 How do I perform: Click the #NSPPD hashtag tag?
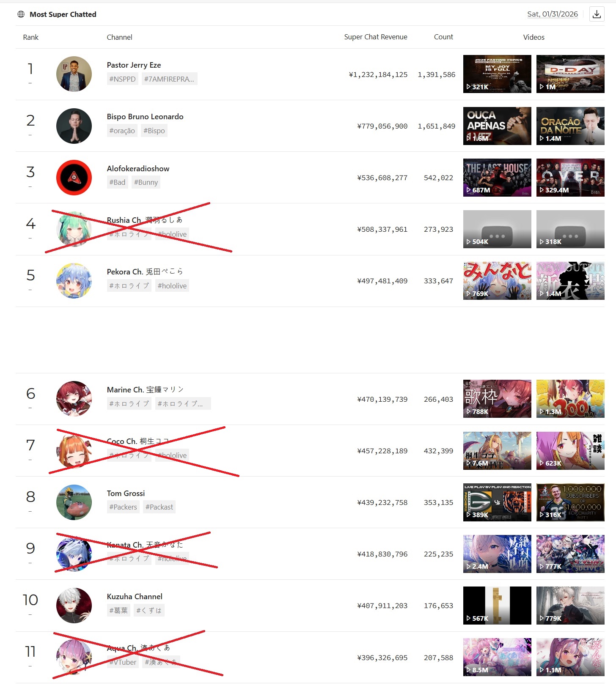(x=122, y=79)
